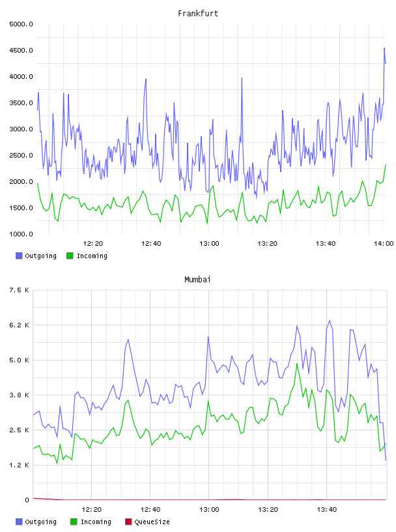This screenshot has height=532, width=396.
Task: Click the 12:40 time label on Mumbai chart
Action: 150,510
